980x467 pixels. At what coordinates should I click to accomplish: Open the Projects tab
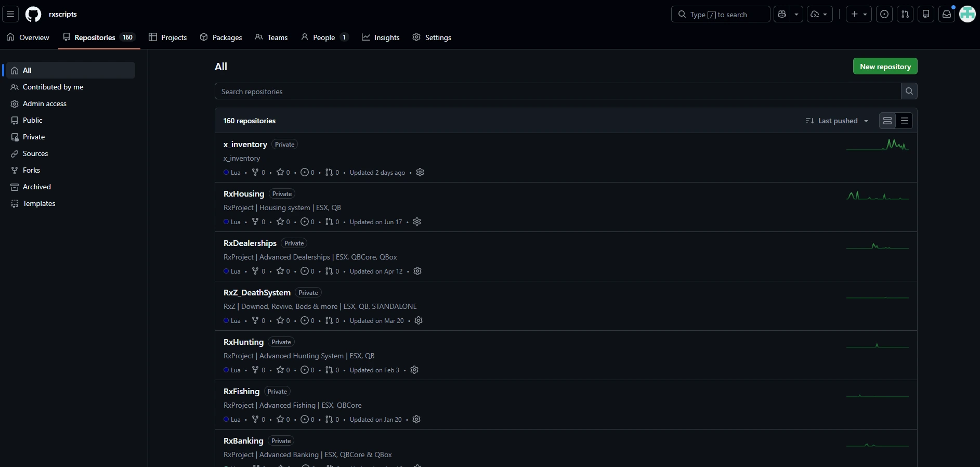point(168,37)
